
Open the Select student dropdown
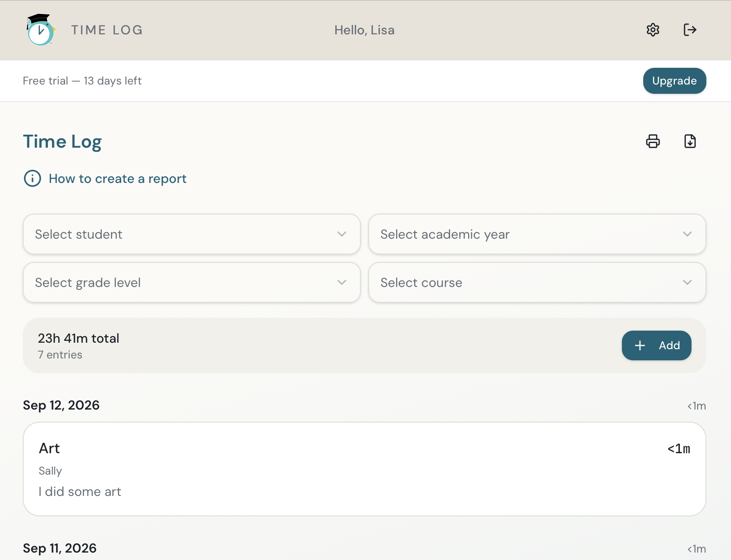192,234
